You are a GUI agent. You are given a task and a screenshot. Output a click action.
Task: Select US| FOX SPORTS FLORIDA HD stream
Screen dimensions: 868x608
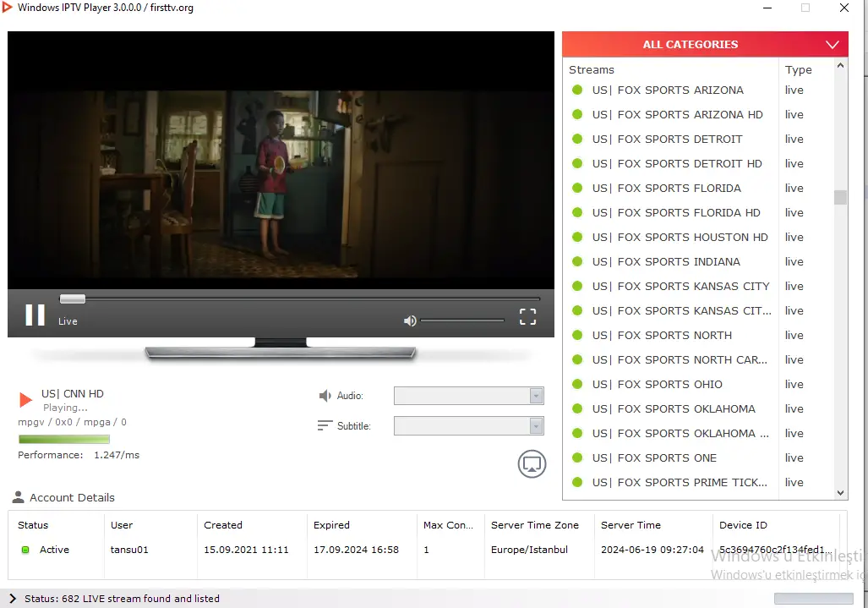pyautogui.click(x=676, y=212)
